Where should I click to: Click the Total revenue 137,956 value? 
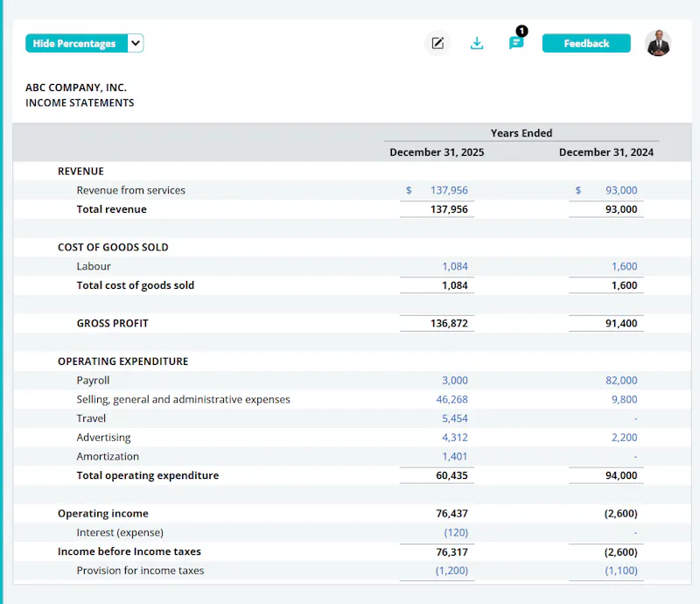[449, 209]
